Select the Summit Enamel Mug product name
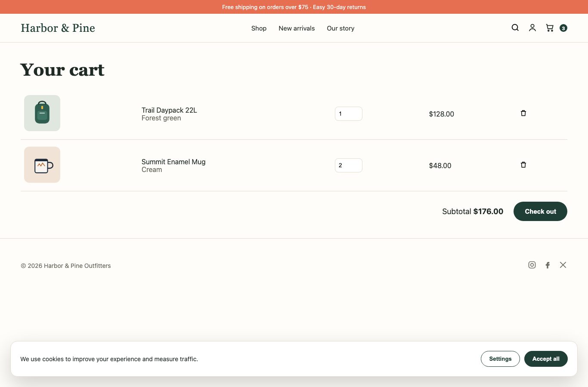Viewport: 588px width, 387px height. point(173,162)
